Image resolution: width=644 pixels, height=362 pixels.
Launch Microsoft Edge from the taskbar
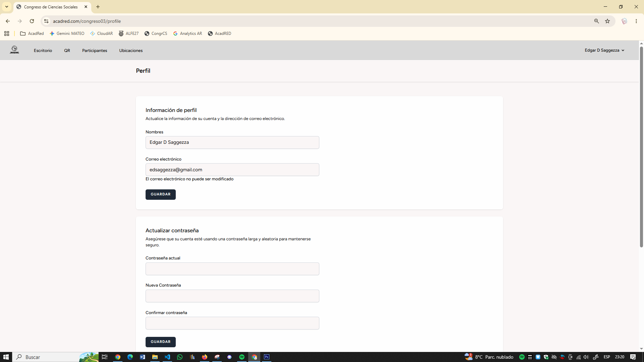click(x=130, y=357)
